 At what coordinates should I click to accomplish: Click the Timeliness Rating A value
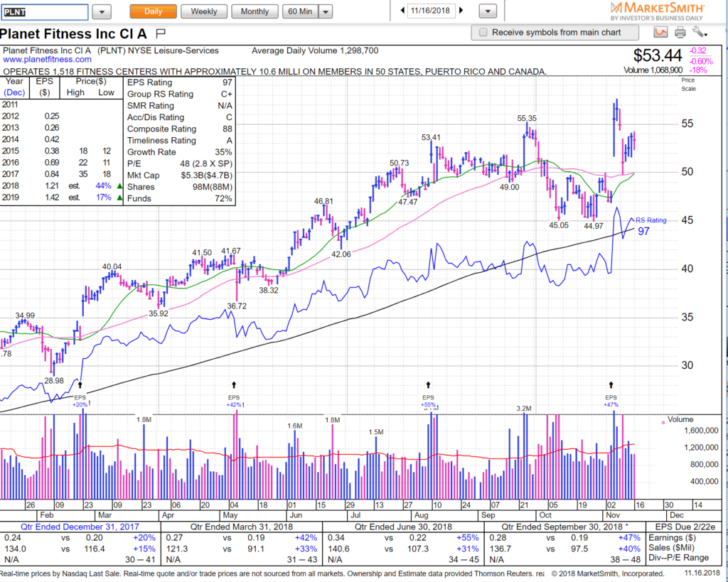point(230,141)
